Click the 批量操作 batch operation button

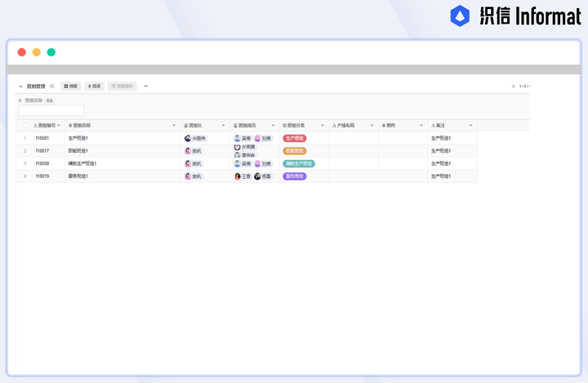[122, 87]
